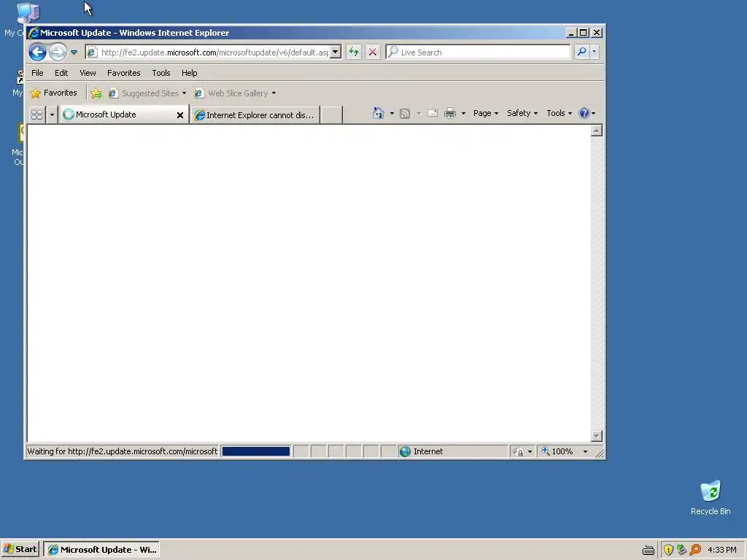Open the Edit menu
This screenshot has height=560, width=747.
(61, 73)
